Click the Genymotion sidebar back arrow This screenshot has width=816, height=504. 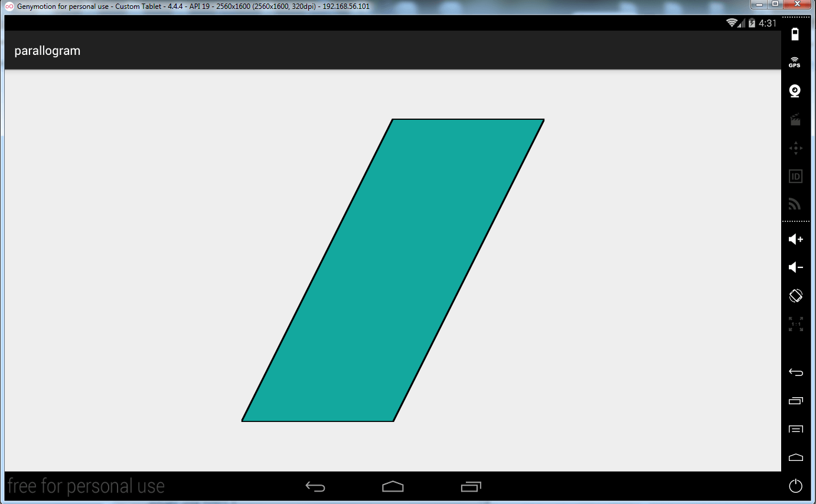(x=796, y=372)
